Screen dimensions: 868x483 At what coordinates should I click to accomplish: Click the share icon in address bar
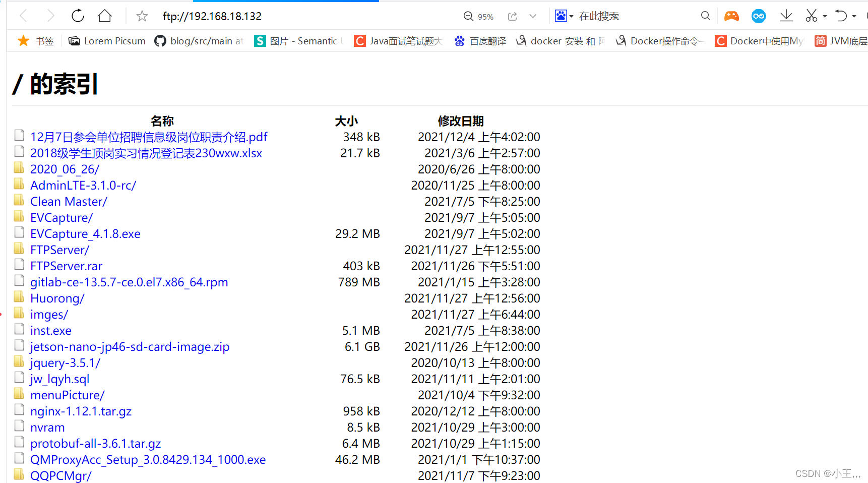pyautogui.click(x=513, y=16)
